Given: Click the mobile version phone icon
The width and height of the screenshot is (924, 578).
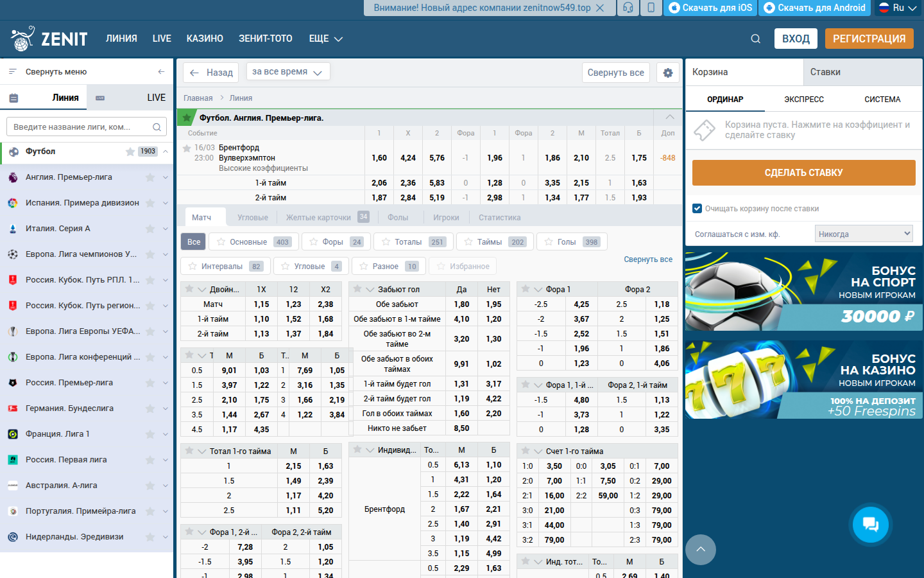Looking at the screenshot, I should coord(651,8).
